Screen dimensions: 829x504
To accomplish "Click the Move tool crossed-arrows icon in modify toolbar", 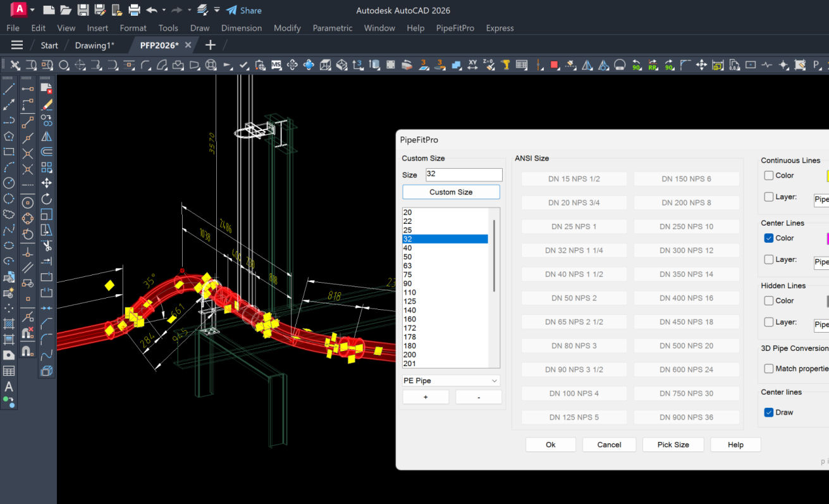I will click(x=46, y=183).
